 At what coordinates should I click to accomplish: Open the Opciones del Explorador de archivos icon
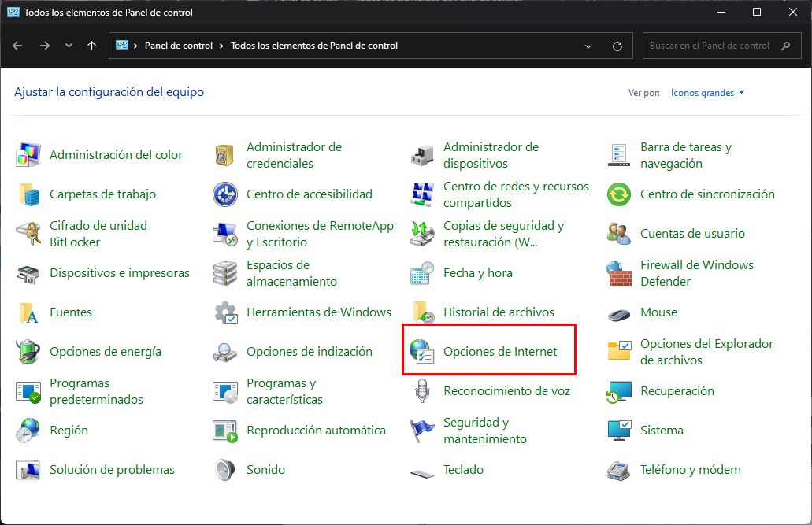[x=619, y=352]
